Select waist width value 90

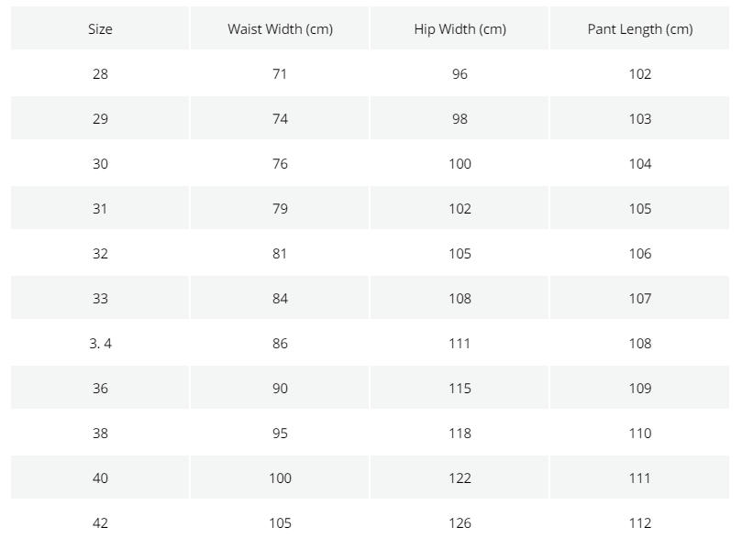tap(280, 389)
